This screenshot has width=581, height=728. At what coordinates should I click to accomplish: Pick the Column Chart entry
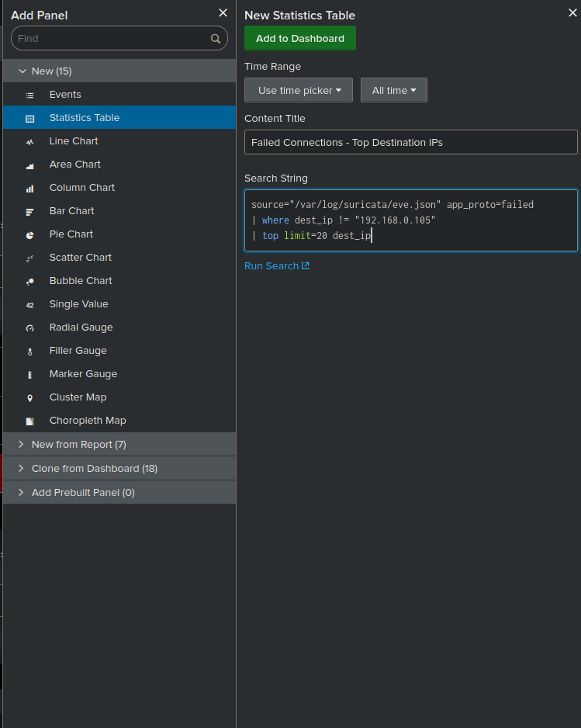click(119, 188)
